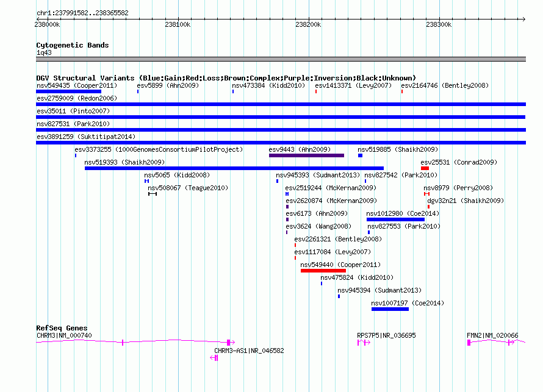Open esv1117084 (Levy2007) label

point(333,252)
